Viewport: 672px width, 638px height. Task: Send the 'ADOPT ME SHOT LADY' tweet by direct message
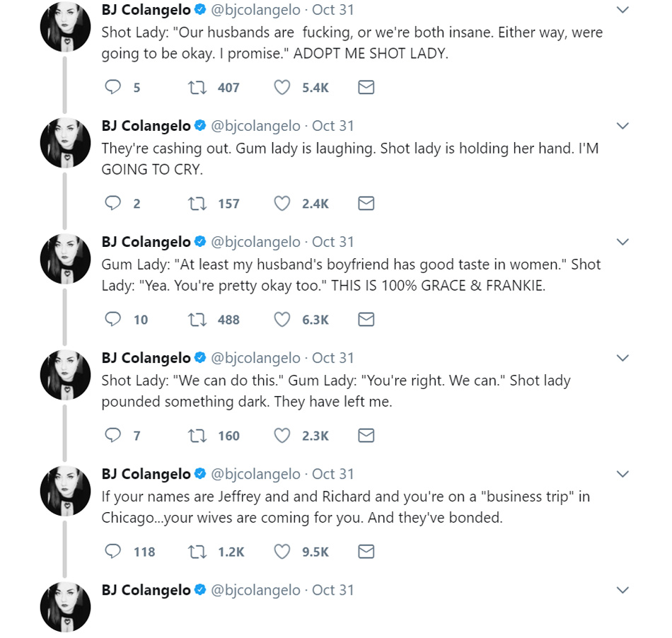pos(366,88)
